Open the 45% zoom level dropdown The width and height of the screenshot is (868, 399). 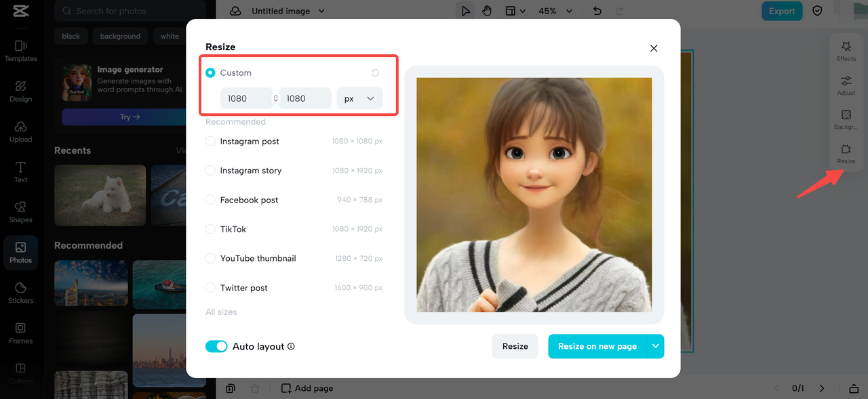(555, 11)
